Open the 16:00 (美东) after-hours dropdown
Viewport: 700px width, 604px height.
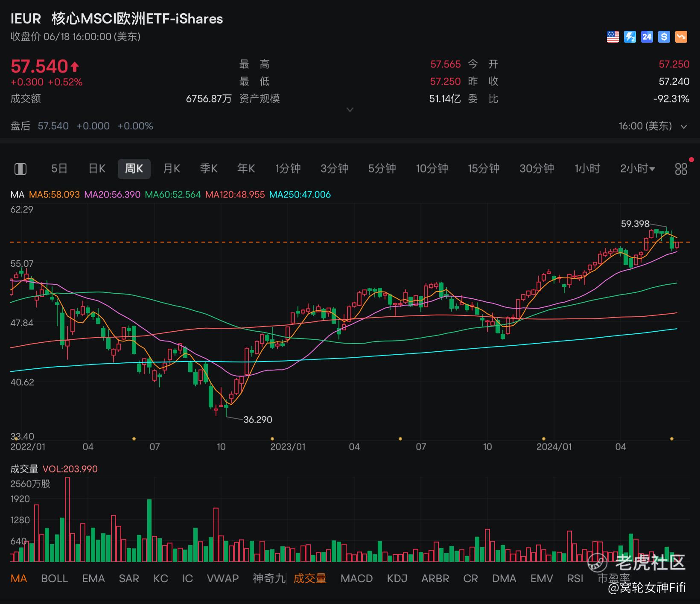tap(653, 126)
